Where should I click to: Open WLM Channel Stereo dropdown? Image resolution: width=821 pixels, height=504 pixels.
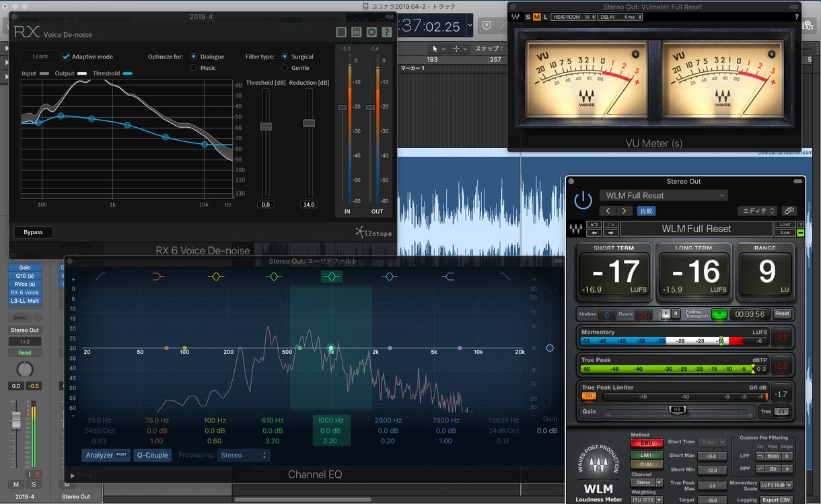(x=647, y=482)
